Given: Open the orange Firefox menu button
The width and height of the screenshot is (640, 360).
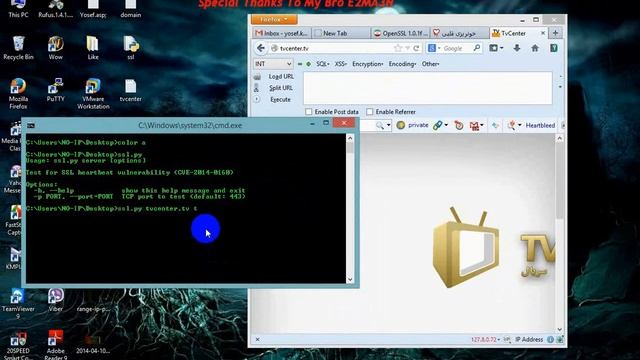Looking at the screenshot, I should [273, 19].
